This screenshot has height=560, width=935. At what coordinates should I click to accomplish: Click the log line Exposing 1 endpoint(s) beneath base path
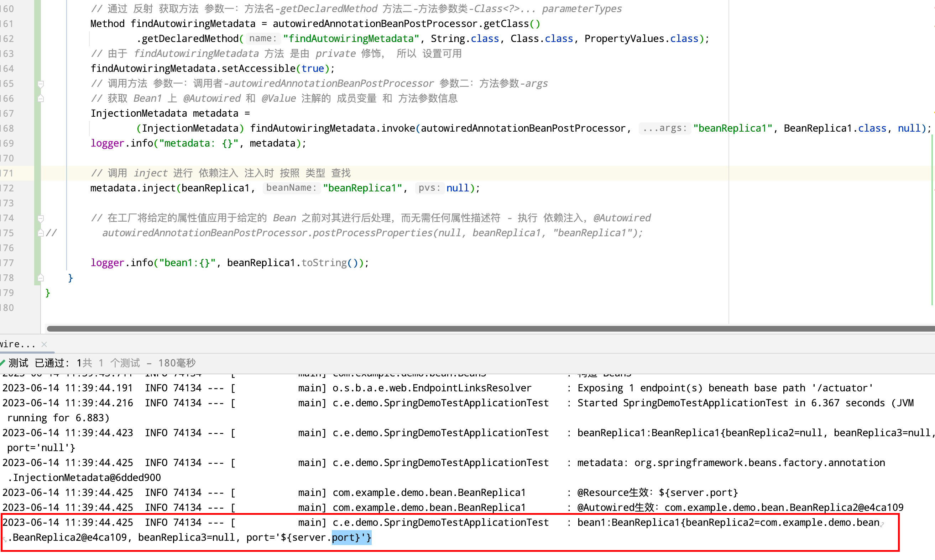[725, 388]
